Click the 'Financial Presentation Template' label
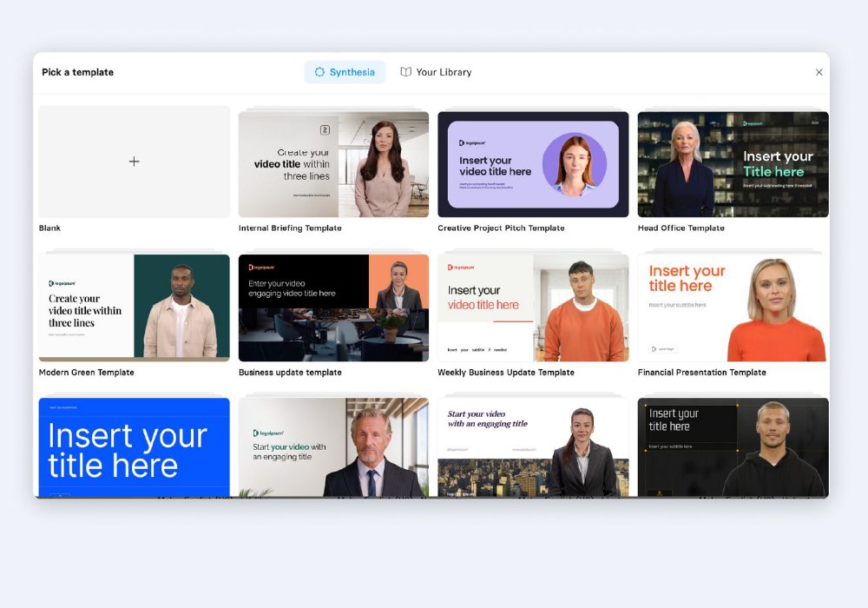This screenshot has height=608, width=868. point(701,373)
